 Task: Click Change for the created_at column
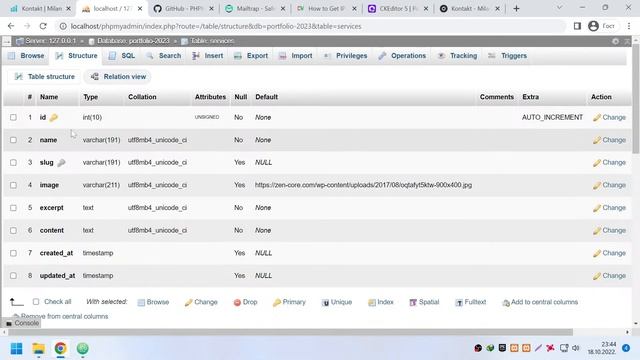(x=609, y=253)
